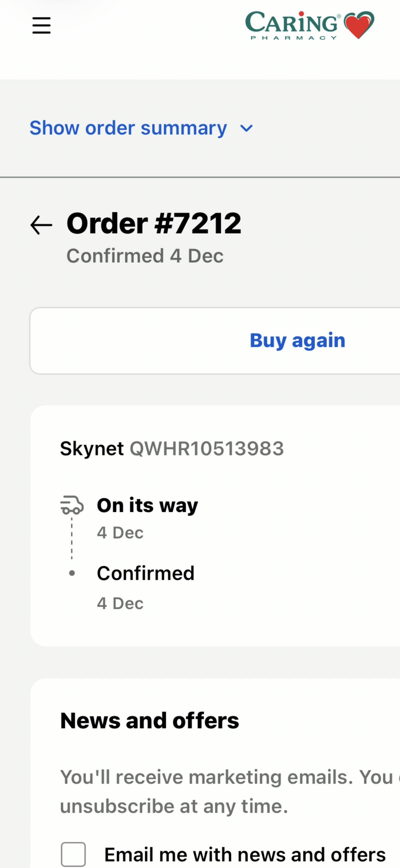Tick the email news and offers checkbox
Viewport: 400px width, 868px height.
tap(73, 854)
